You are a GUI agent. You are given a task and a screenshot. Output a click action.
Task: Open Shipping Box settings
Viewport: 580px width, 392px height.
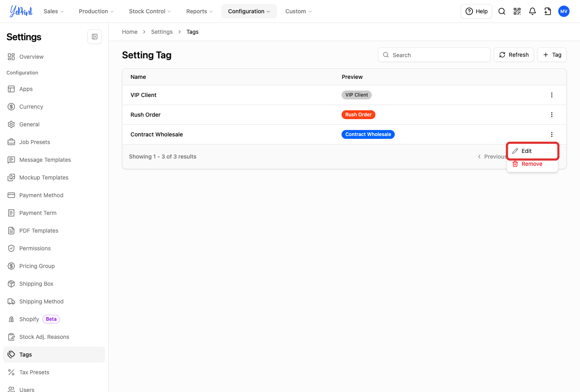[x=54, y=284]
